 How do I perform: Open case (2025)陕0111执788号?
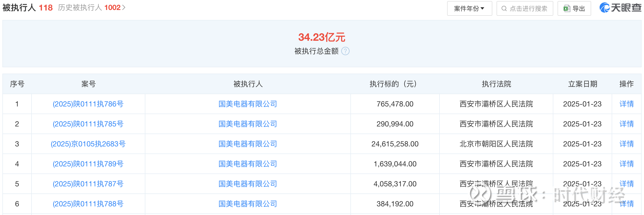pyautogui.click(x=88, y=204)
